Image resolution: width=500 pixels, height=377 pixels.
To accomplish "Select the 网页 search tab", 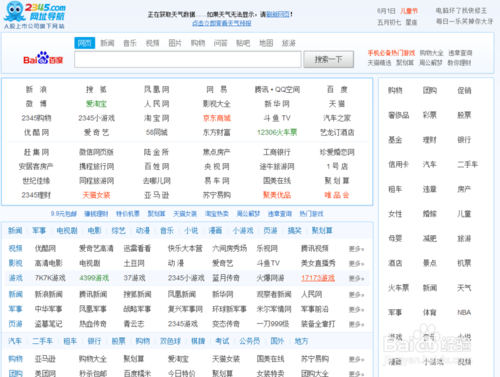I will (x=85, y=43).
